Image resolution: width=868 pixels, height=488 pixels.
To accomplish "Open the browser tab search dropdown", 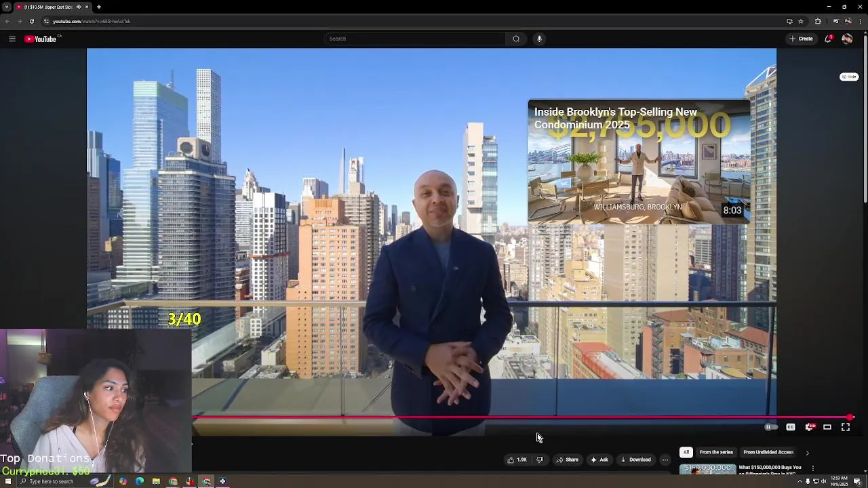I will tap(6, 7).
